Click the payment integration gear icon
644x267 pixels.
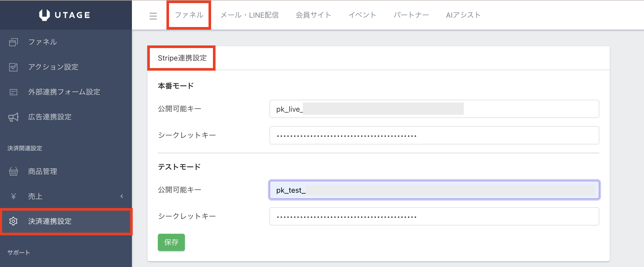(14, 221)
